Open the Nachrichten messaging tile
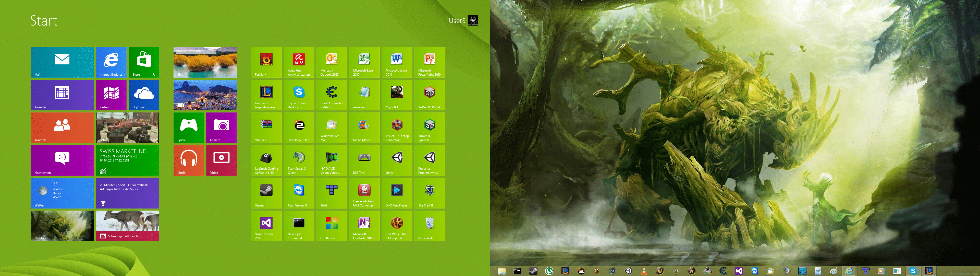Image resolution: width=980 pixels, height=276 pixels. tap(62, 160)
